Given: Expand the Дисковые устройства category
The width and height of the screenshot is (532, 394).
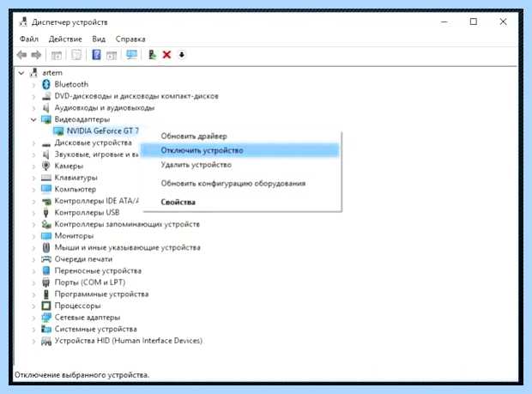Looking at the screenshot, I should click(x=33, y=142).
